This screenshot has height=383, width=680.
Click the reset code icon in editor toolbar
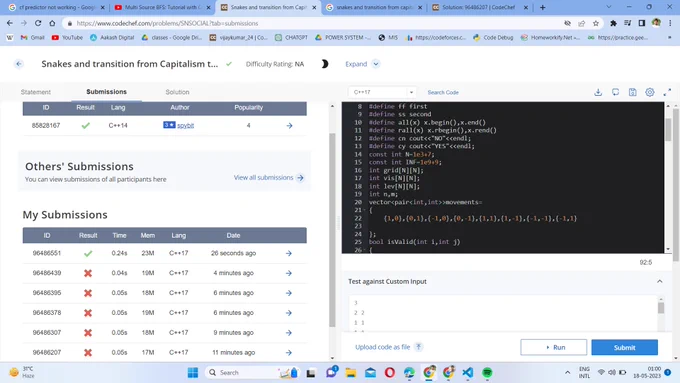(x=615, y=92)
